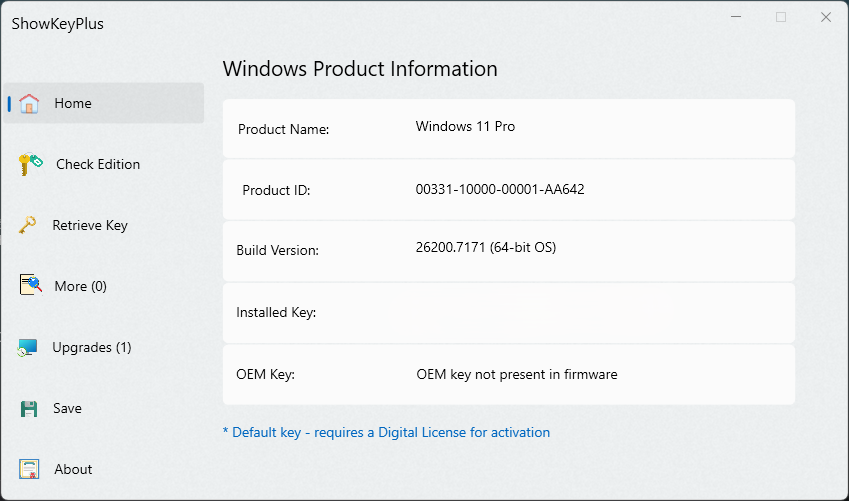849x501 pixels.
Task: Select the Product ID value text
Action: point(500,189)
